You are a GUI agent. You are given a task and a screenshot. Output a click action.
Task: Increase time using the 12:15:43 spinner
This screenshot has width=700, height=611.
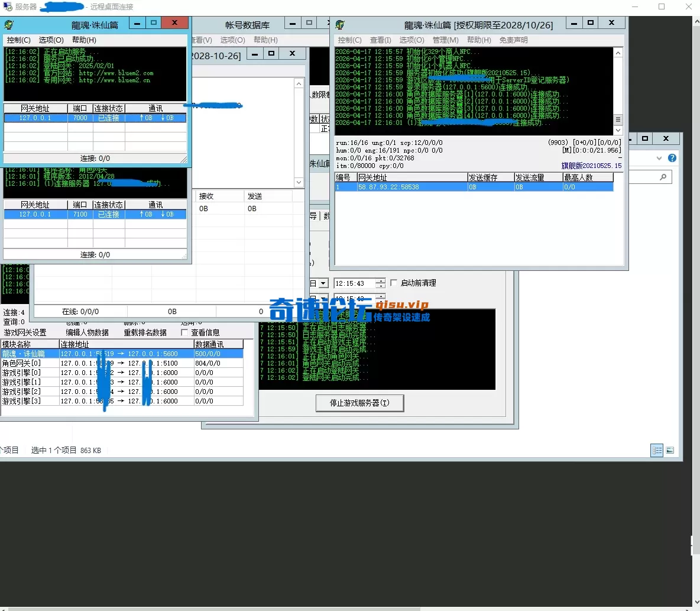click(380, 281)
